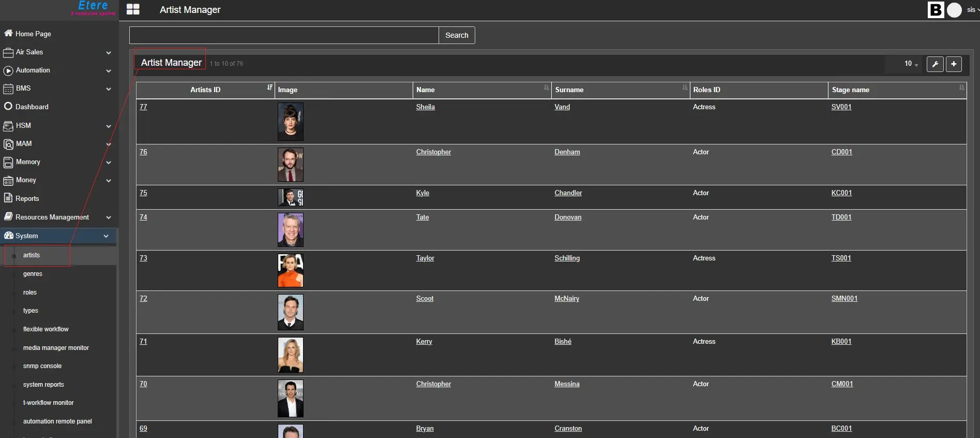Click the Surname column sort icon
Image resolution: width=980 pixels, height=438 pixels.
685,87
